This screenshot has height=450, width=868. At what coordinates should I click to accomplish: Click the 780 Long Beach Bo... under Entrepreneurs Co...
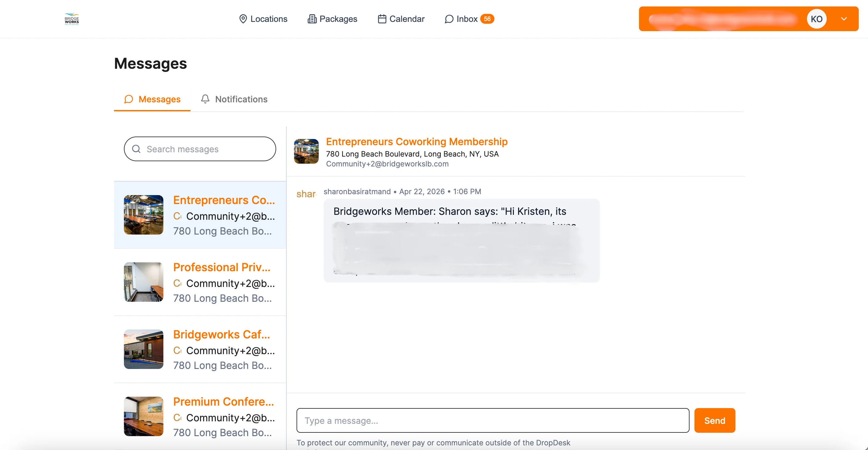(x=222, y=231)
